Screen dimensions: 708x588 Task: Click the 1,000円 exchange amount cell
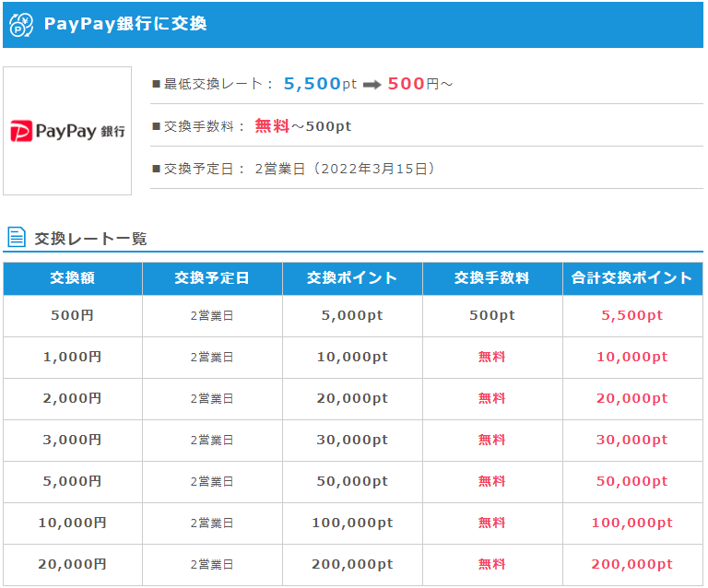tap(73, 358)
